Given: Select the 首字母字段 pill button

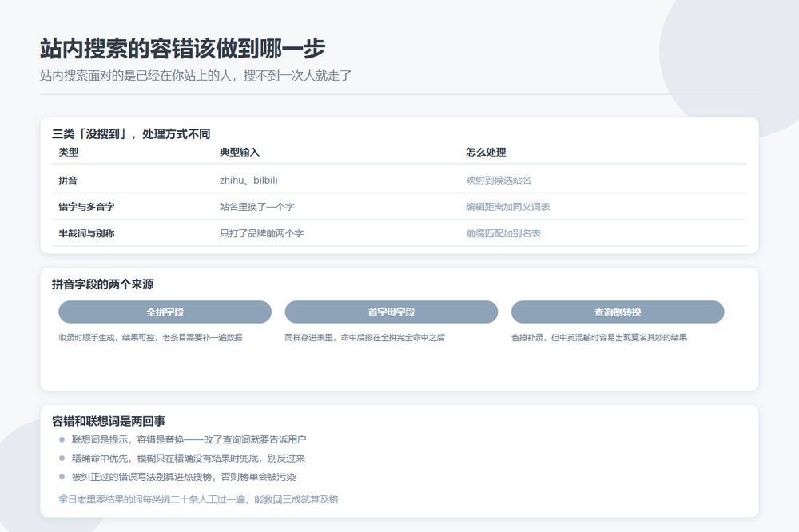Looking at the screenshot, I should point(392,312).
